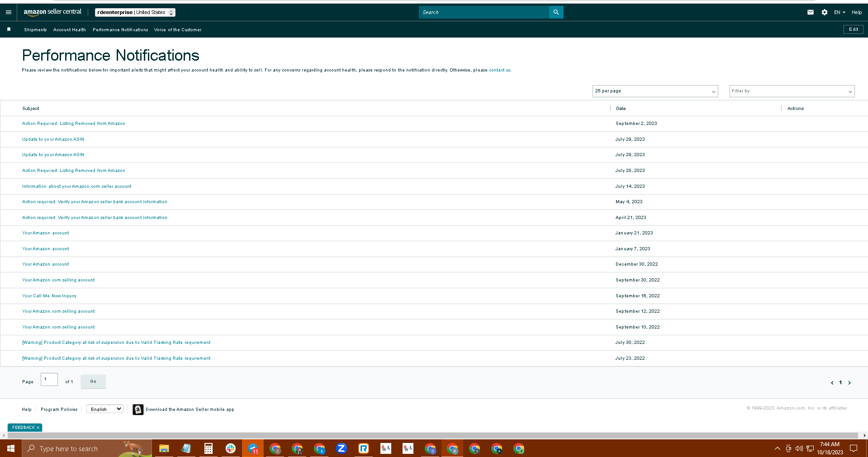The image size is (868, 457).
Task: Open the hamburger navigation menu
Action: point(9,12)
